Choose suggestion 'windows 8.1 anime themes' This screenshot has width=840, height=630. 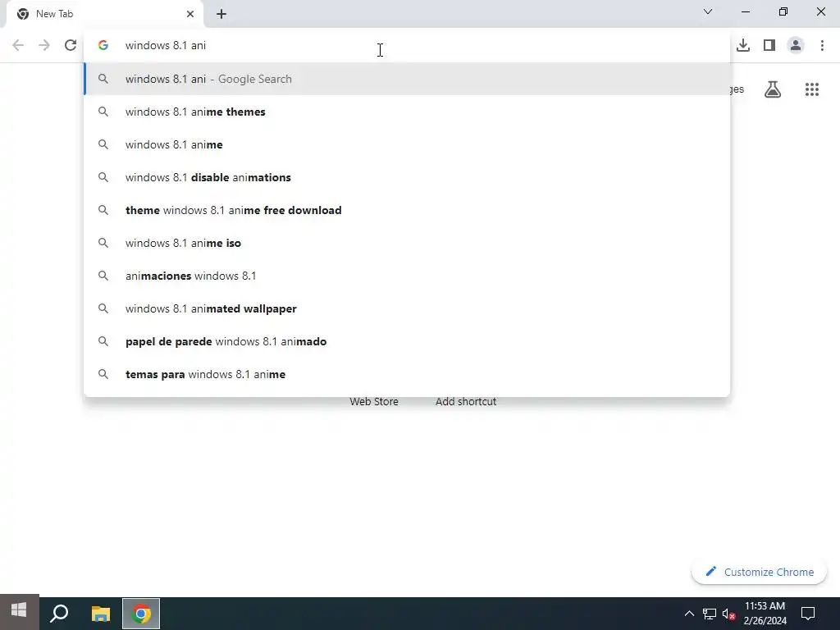tap(407, 112)
